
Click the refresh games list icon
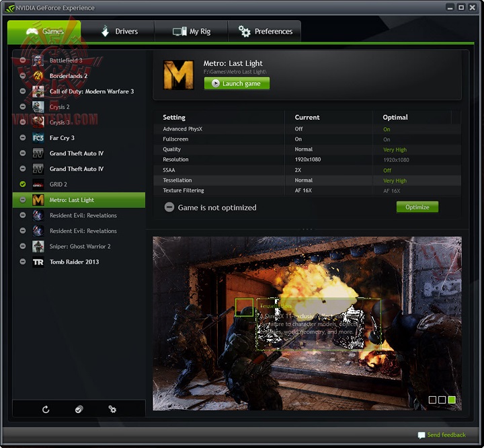(x=46, y=410)
